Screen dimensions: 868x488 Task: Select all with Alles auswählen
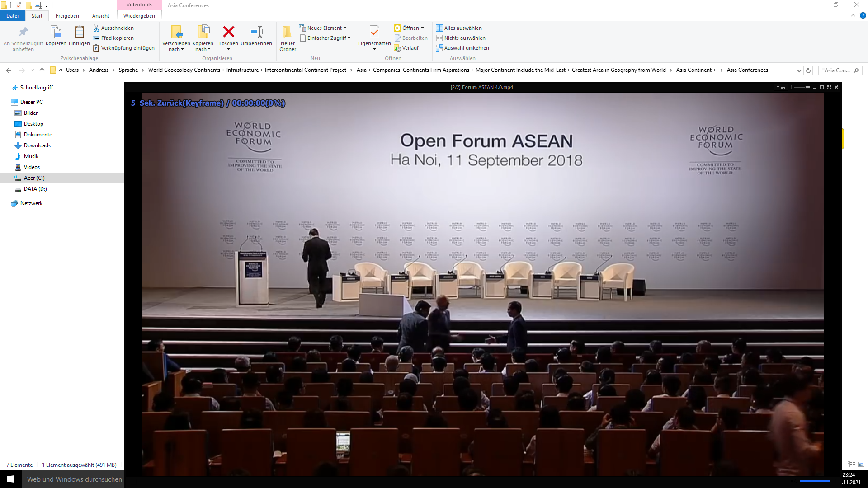point(458,28)
